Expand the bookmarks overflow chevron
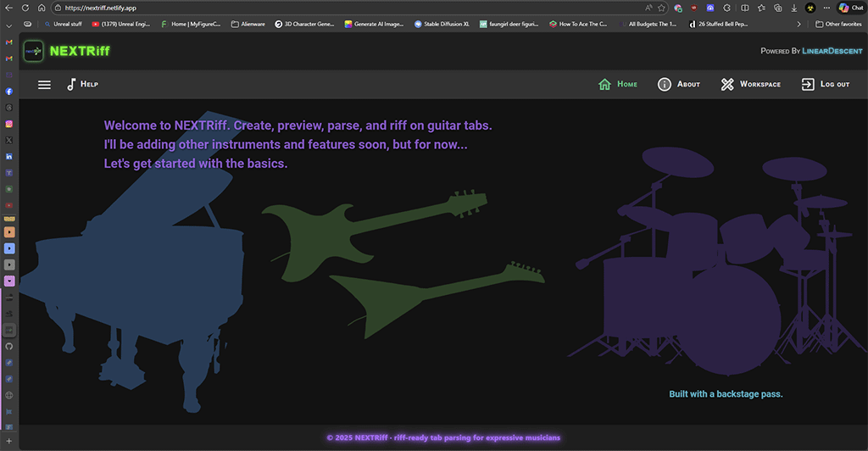This screenshot has height=451, width=868. point(798,25)
